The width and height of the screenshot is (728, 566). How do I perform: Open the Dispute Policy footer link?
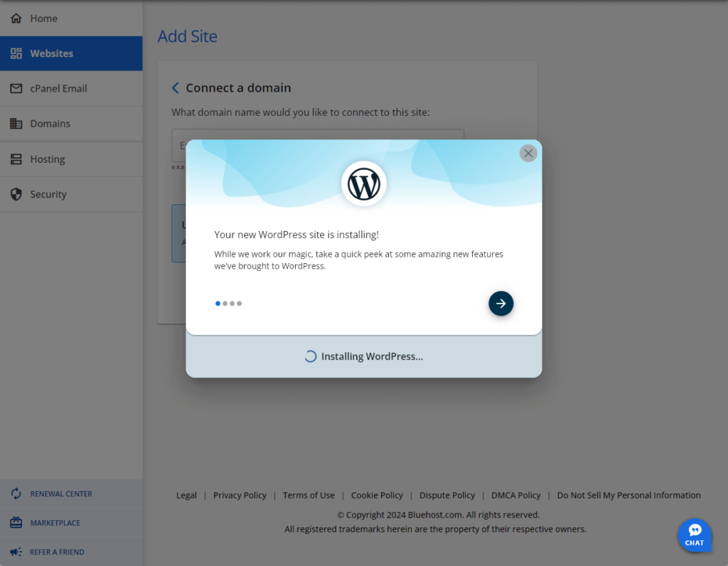(x=447, y=495)
